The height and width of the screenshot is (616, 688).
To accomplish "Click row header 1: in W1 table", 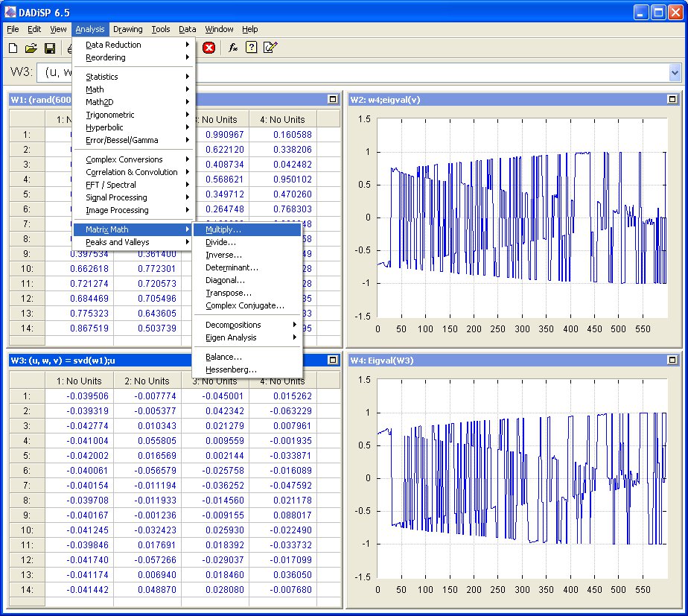I will coord(28,135).
